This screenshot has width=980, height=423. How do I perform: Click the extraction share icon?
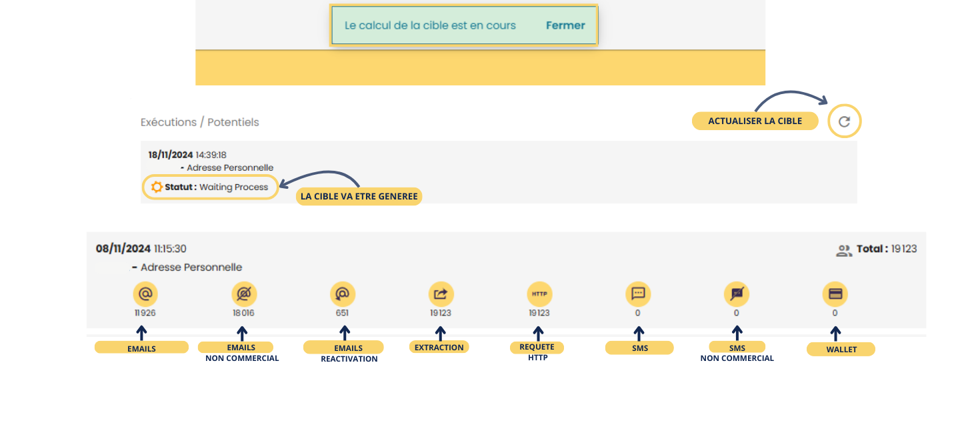point(441,294)
